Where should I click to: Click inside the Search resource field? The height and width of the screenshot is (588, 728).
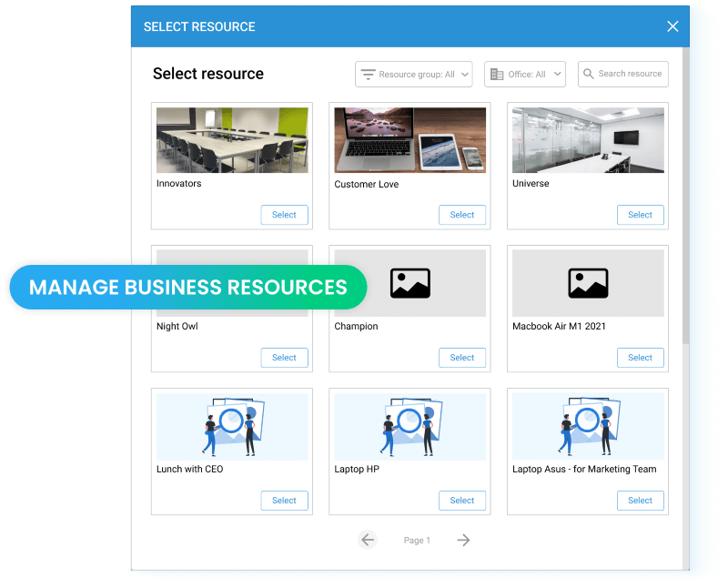click(x=630, y=74)
